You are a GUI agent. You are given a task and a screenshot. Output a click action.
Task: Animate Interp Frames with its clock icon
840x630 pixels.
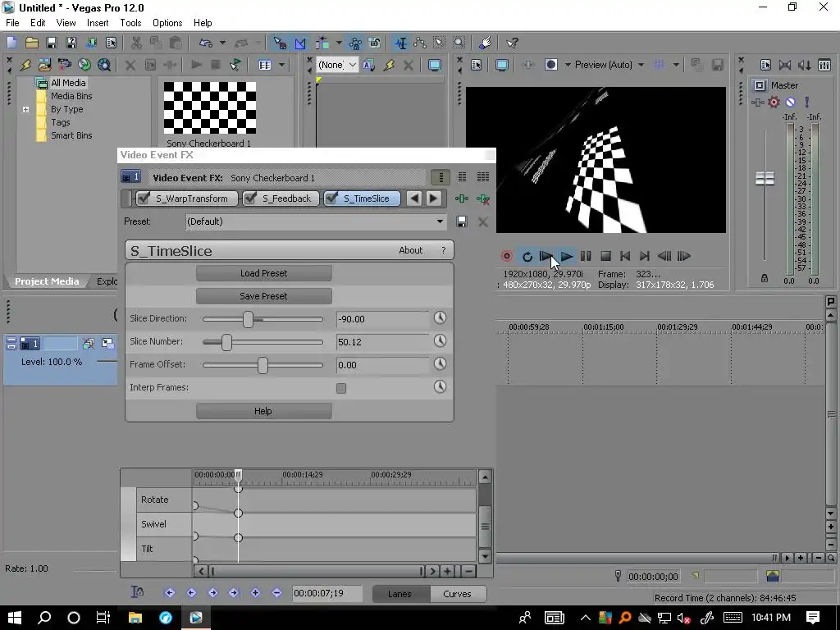(x=440, y=387)
